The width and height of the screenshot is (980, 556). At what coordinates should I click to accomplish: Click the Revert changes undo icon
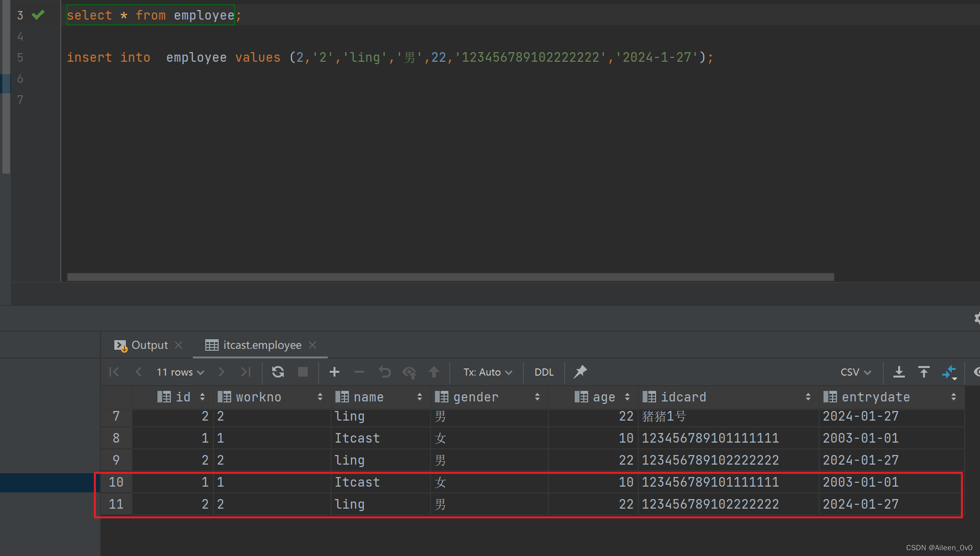point(384,372)
